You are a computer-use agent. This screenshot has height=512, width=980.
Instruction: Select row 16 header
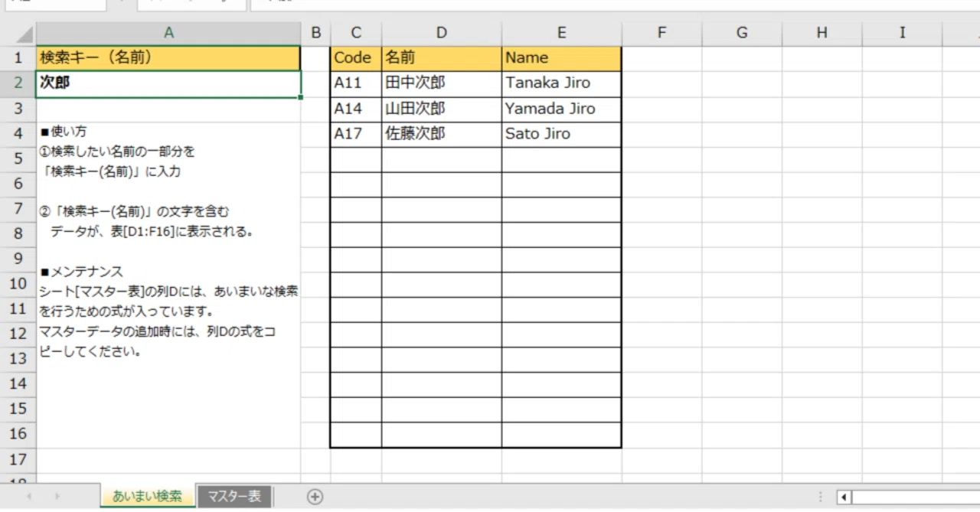(x=18, y=434)
